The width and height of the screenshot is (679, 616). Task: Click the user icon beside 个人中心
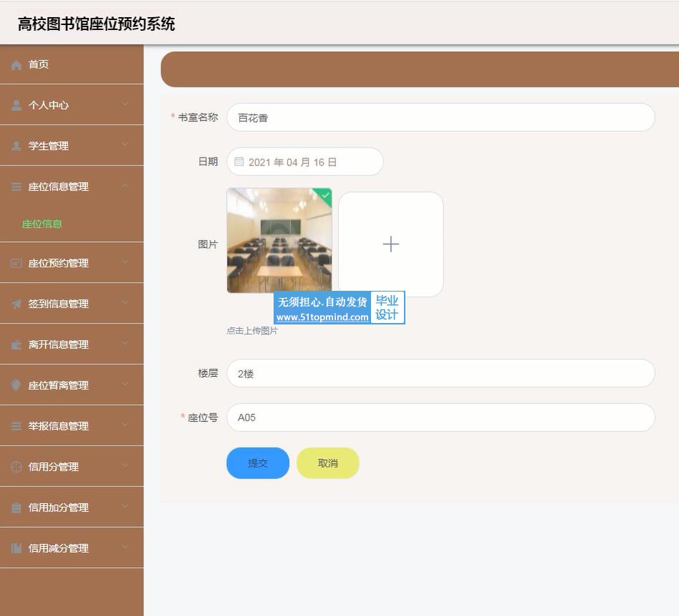point(16,105)
